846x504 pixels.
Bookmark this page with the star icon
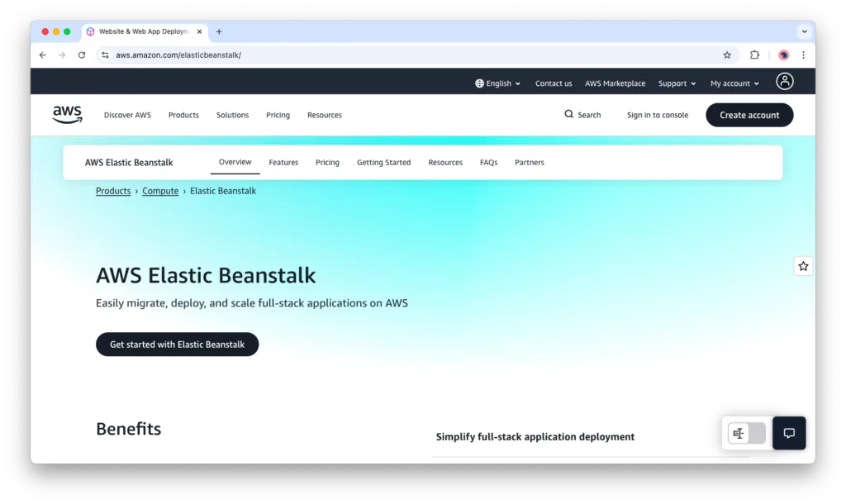[727, 55]
